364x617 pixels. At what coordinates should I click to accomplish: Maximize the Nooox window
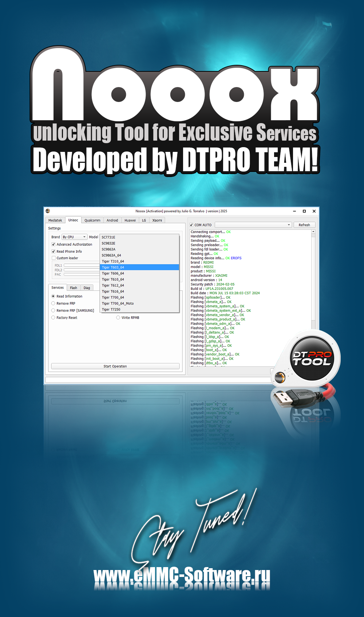point(304,211)
